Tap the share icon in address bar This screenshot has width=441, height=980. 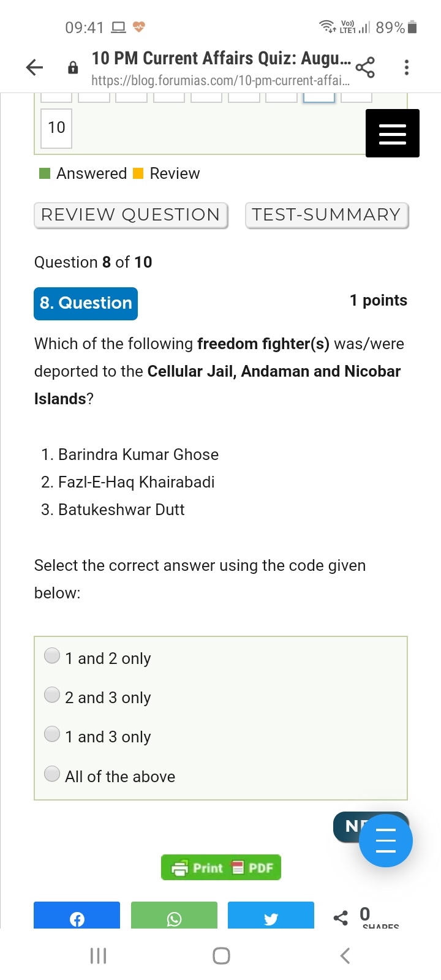click(365, 67)
